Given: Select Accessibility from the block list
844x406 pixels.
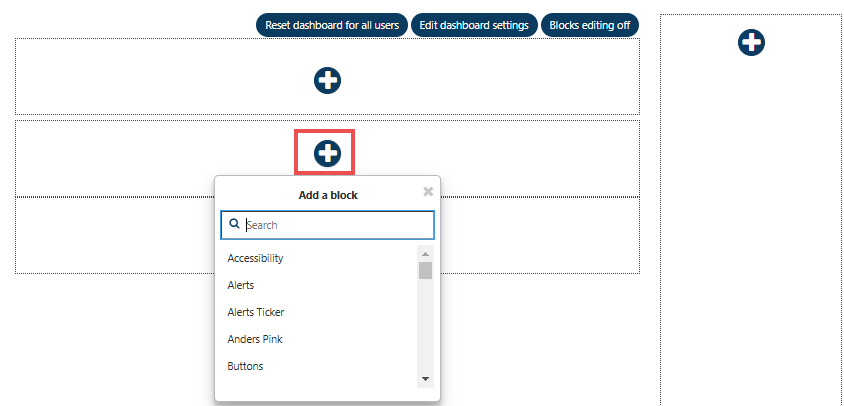Looking at the screenshot, I should point(255,258).
